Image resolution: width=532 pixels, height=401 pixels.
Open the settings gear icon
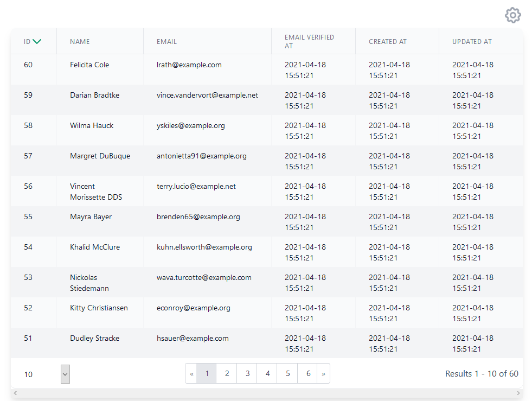(x=512, y=15)
